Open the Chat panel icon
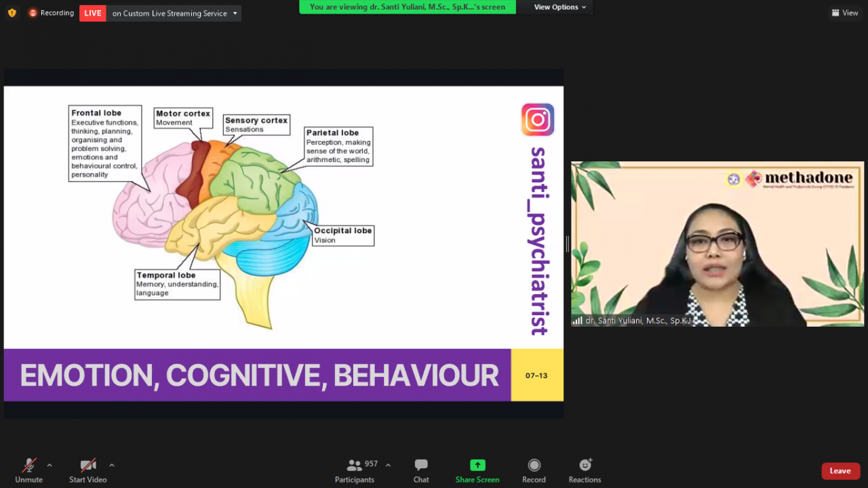 click(421, 466)
